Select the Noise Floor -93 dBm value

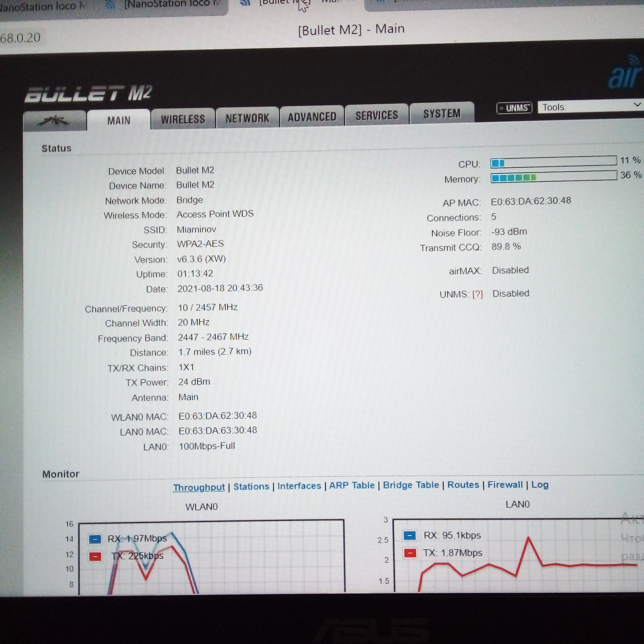509,232
